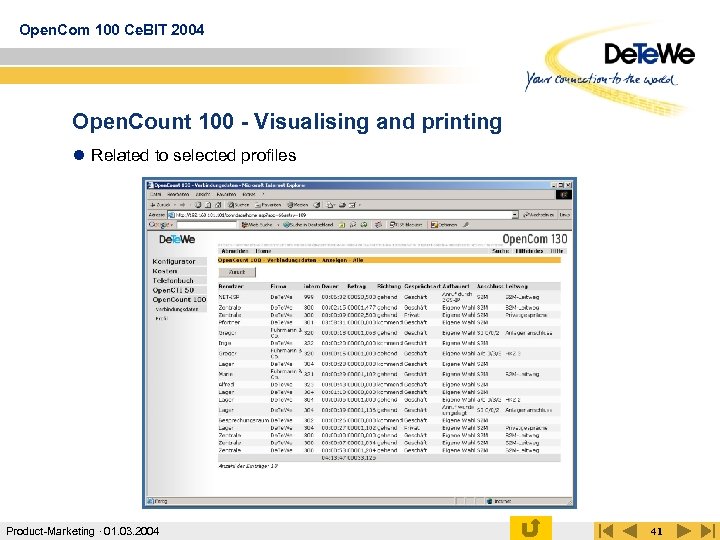The width and height of the screenshot is (720, 540).
Task: Click the Dauer column header
Action: 330,286
